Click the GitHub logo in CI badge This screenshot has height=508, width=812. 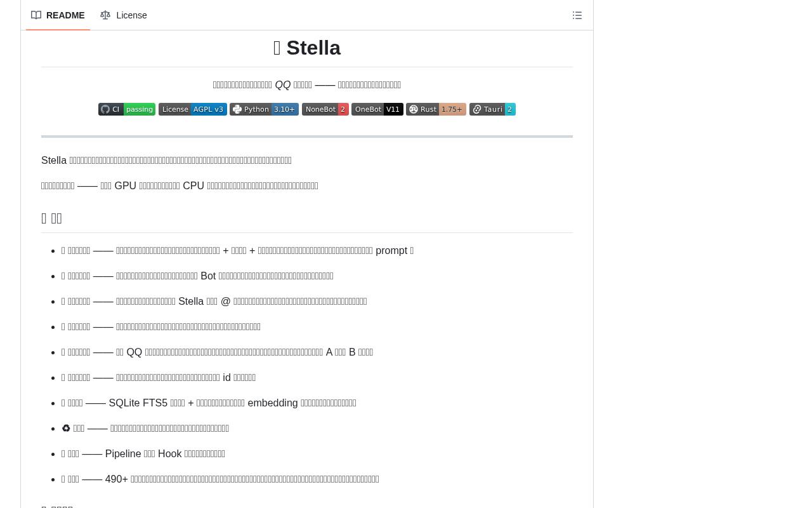pyautogui.click(x=105, y=109)
